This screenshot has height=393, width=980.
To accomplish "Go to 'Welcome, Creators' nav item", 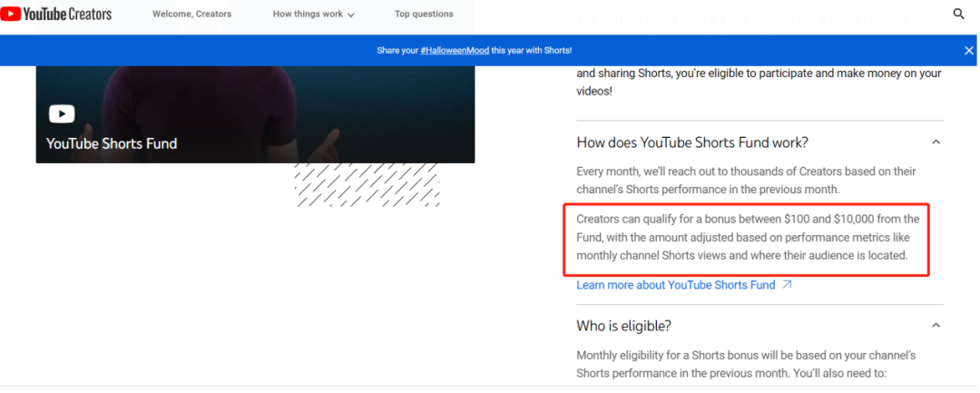I will pos(191,15).
